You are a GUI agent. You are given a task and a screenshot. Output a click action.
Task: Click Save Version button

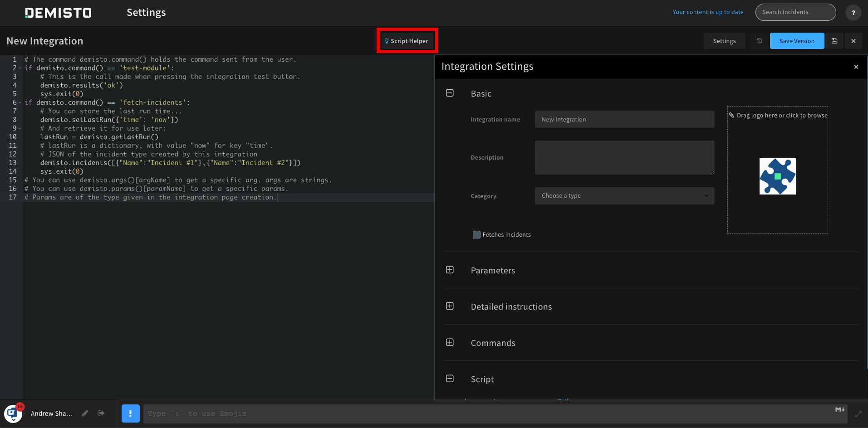click(x=797, y=41)
